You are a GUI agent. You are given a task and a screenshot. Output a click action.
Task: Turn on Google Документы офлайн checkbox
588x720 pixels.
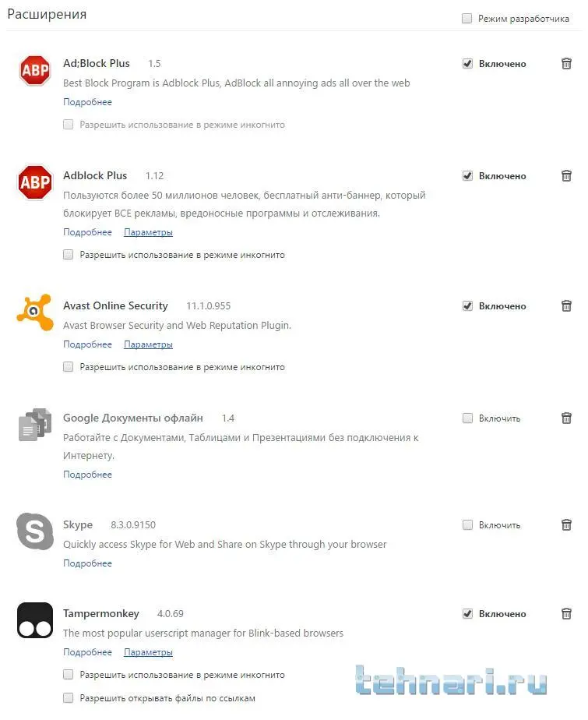click(467, 418)
